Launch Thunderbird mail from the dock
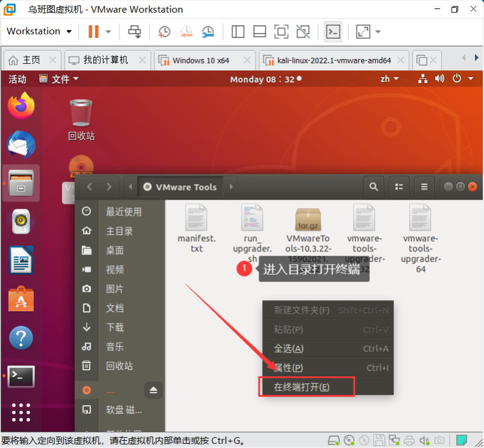The width and height of the screenshot is (484, 448). coord(21,145)
